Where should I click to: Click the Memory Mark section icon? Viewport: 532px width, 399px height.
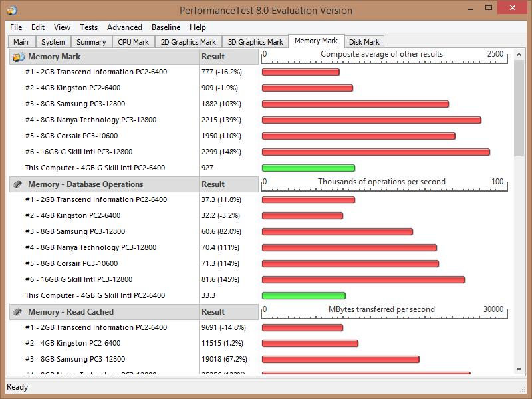coord(18,57)
